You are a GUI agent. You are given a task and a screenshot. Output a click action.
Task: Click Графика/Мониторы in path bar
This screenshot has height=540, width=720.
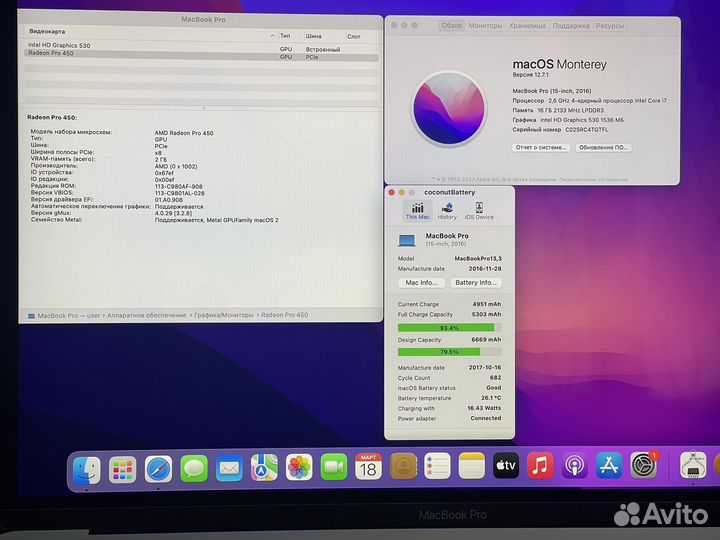[224, 315]
